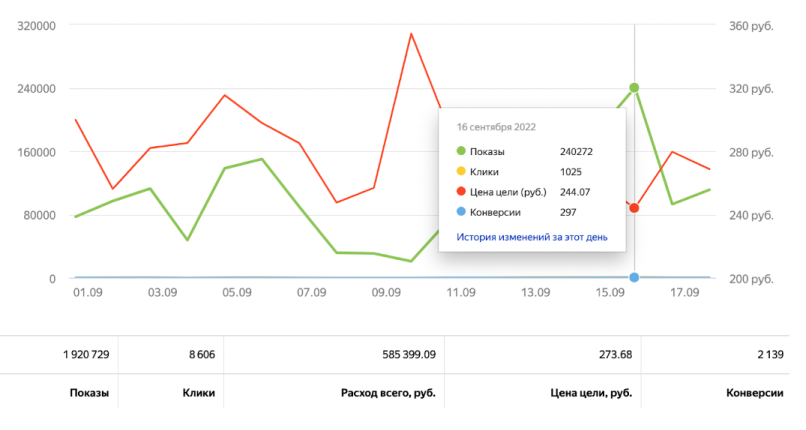This screenshot has height=430, width=806.
Task: Click the Конверсии value 297 in tooltip
Action: click(x=568, y=212)
